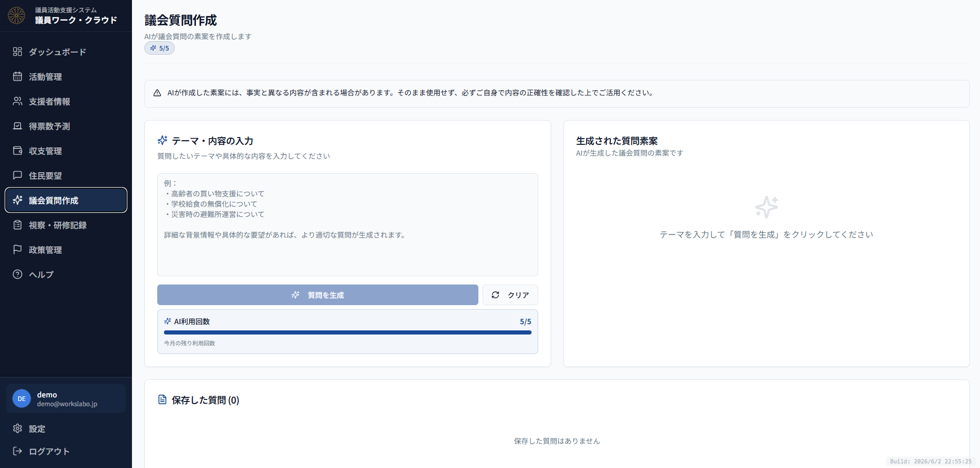Viewport: 980px width, 468px height.
Task: Click the DE user avatar
Action: click(x=22, y=398)
